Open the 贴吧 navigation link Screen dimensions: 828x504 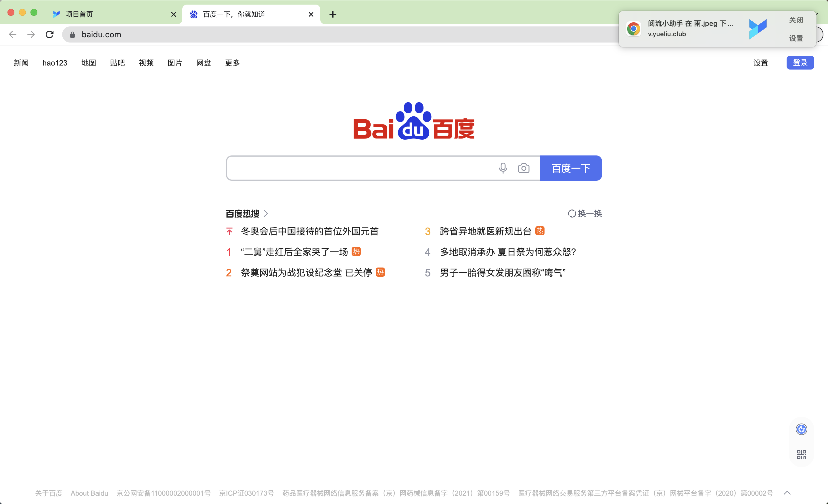tap(117, 63)
